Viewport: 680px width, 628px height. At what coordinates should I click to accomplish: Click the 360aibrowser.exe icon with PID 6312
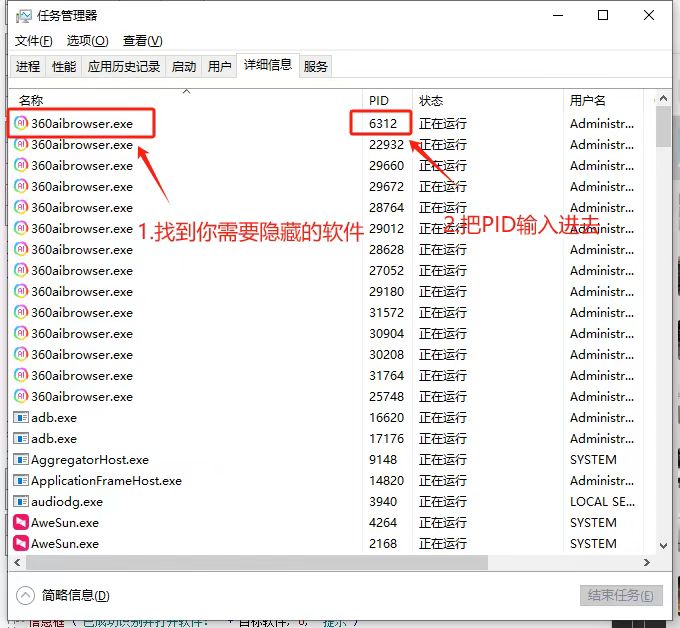[x=21, y=124]
